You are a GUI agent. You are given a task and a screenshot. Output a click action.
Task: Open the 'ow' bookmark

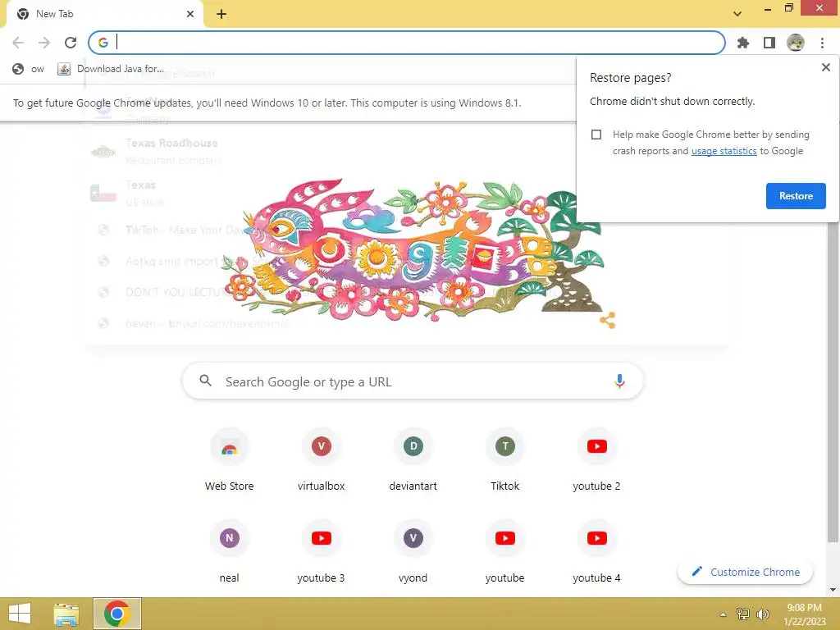tap(29, 69)
